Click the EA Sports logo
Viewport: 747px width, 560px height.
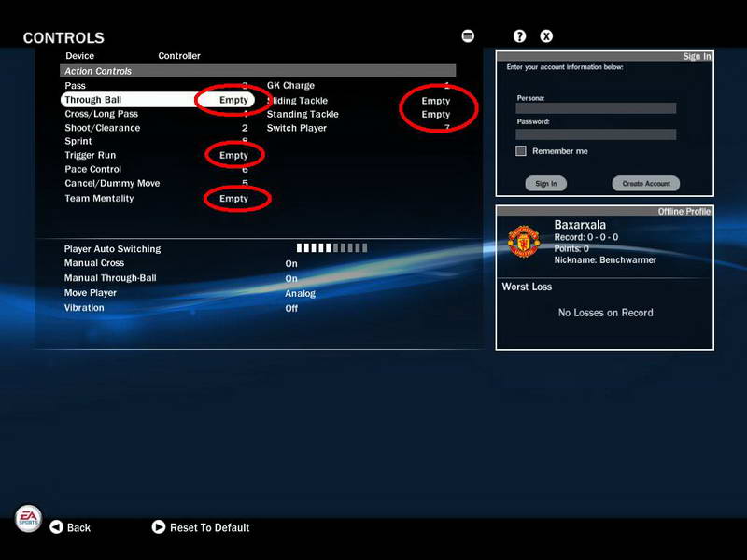coord(28,518)
